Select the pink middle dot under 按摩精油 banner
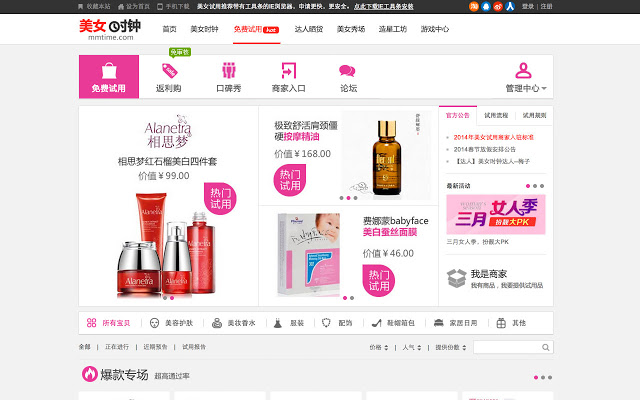The height and width of the screenshot is (400, 640). (x=348, y=198)
